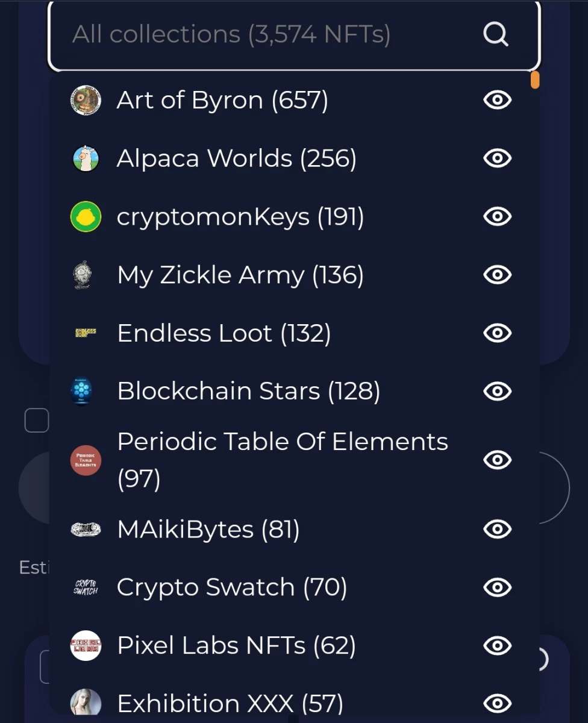Hide the Crypto Swatch collection via eye icon

[x=498, y=587]
